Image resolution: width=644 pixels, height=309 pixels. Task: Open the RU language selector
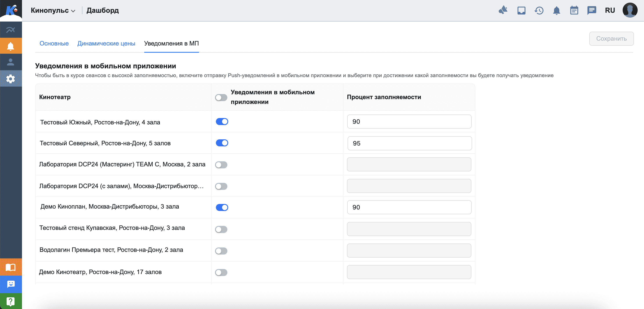point(610,11)
